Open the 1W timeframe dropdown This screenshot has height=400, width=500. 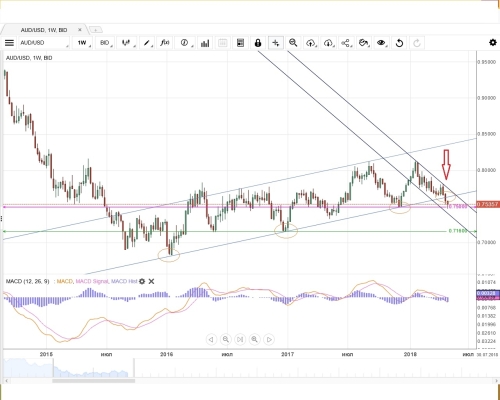(83, 43)
